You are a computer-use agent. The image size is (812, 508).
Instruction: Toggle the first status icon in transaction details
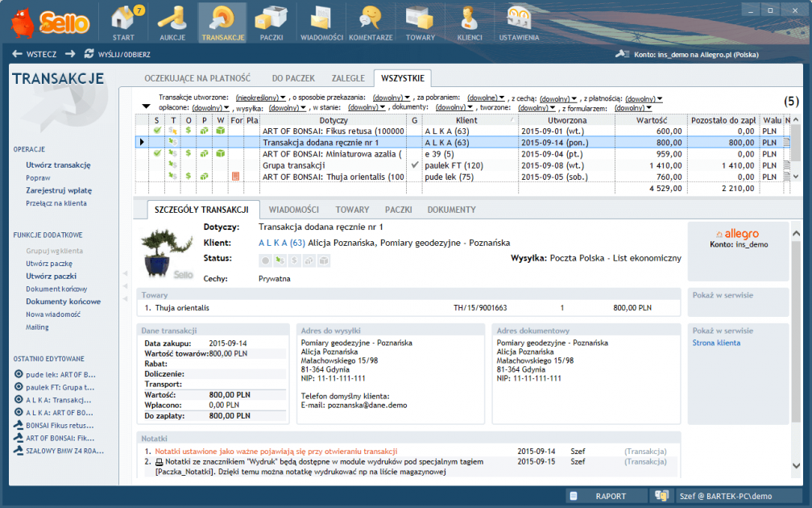[x=265, y=260]
